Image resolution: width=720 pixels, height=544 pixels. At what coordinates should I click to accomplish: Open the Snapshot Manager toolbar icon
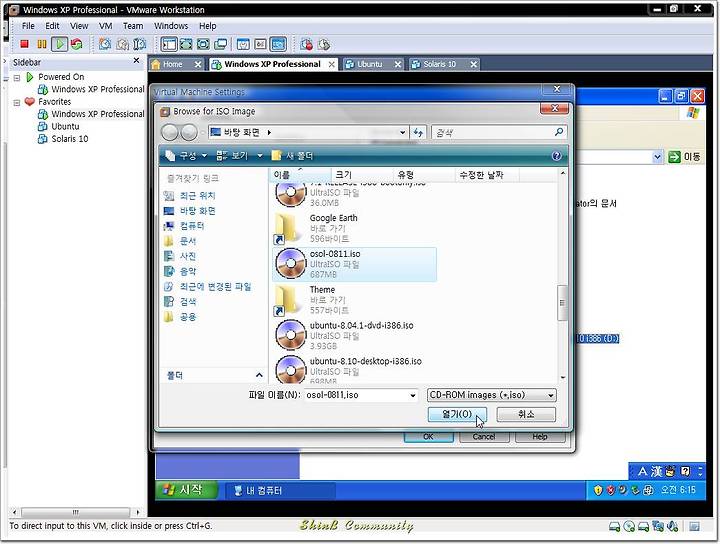[140, 44]
